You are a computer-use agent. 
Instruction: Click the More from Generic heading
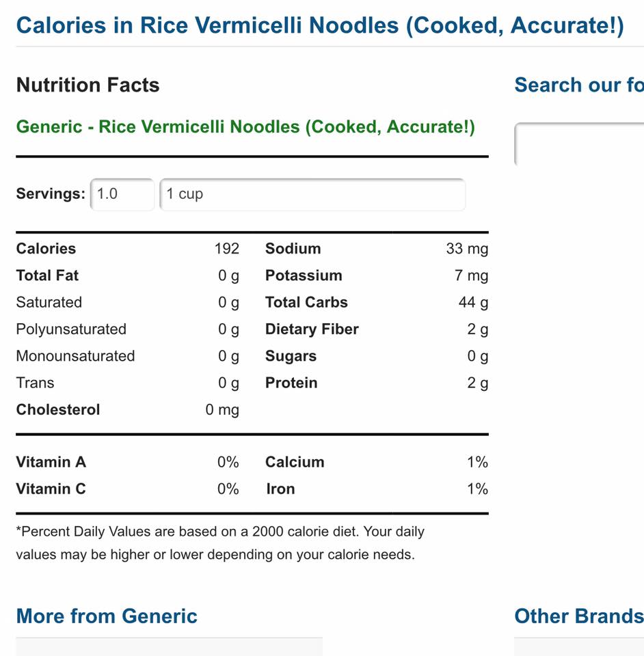coord(107,616)
